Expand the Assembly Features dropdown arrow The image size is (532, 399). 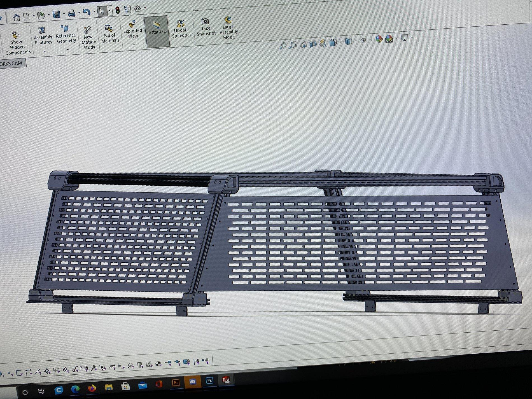coord(45,52)
